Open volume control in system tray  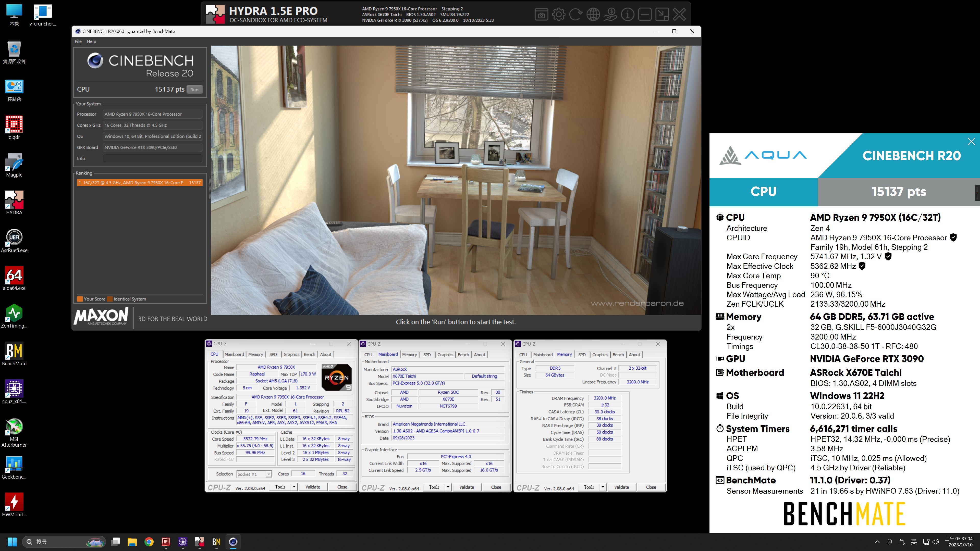[936, 542]
